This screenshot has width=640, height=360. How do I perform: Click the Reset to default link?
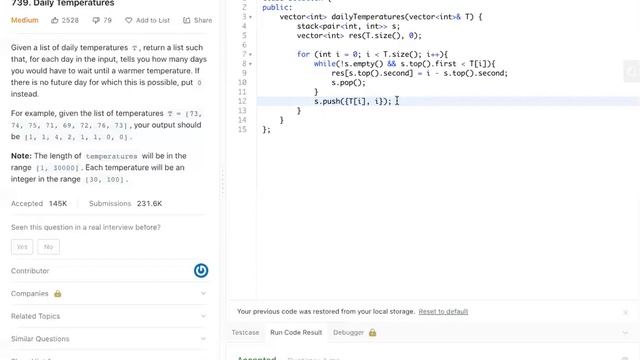pos(443,311)
